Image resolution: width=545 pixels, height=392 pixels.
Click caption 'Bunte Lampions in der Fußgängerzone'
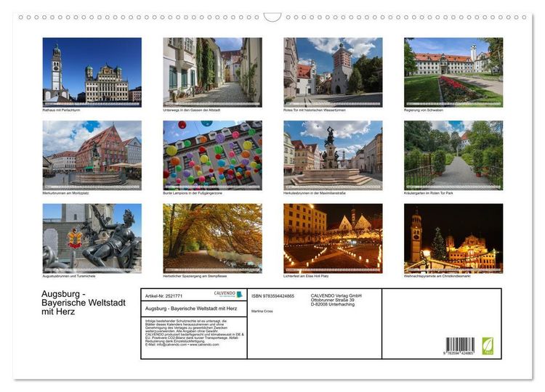193,193
